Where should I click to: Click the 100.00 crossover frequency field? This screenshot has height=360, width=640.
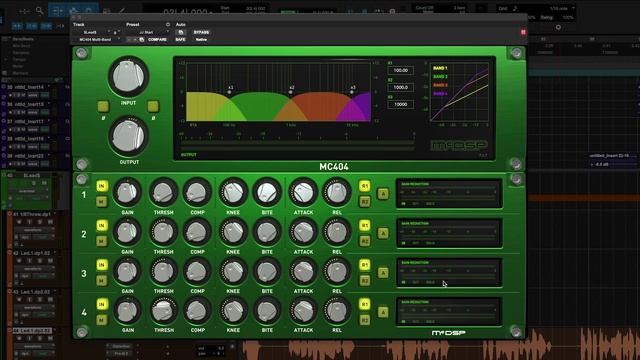pyautogui.click(x=400, y=70)
